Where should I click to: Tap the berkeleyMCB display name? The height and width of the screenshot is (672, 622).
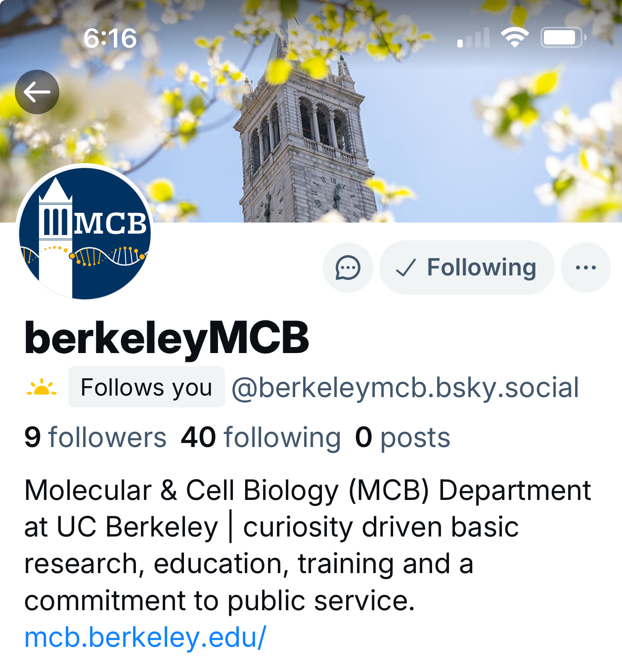point(167,338)
